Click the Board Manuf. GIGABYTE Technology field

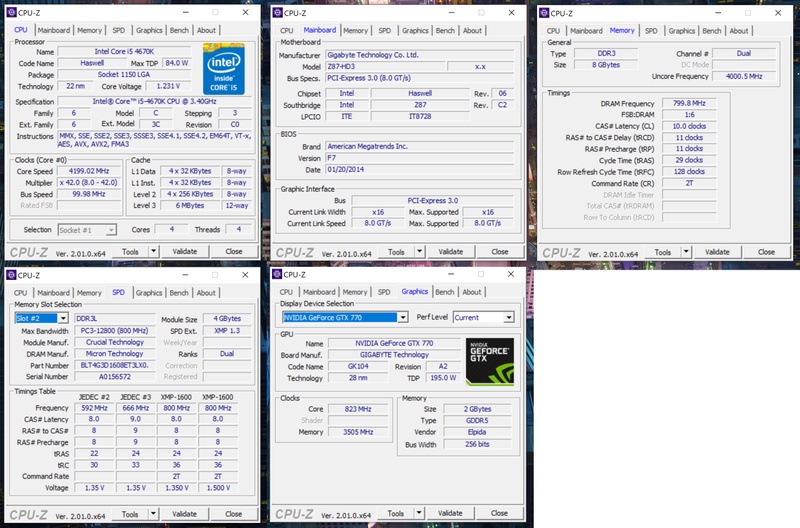394,355
